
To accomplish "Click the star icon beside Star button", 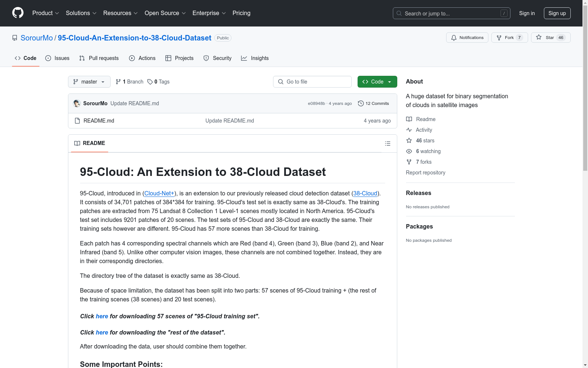I will tap(539, 37).
